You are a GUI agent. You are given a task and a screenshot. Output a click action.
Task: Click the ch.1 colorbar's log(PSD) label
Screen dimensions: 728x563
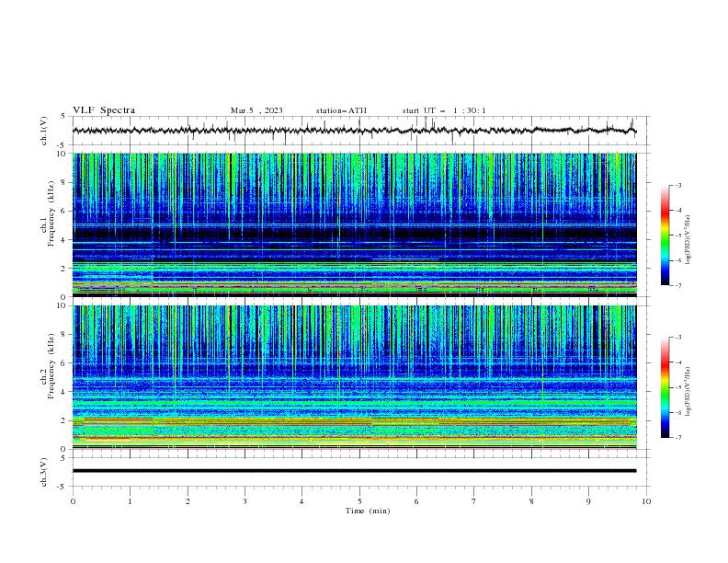[688, 240]
